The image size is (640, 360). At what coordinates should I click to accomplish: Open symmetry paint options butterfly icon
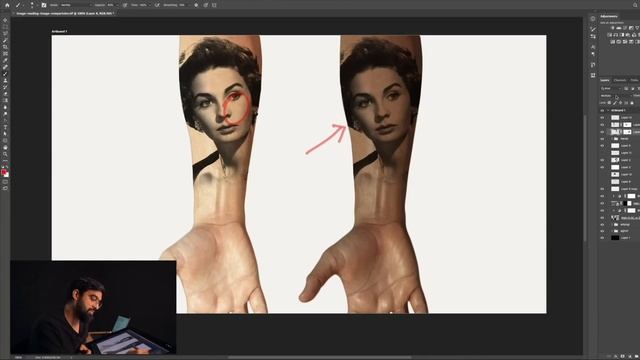point(214,5)
